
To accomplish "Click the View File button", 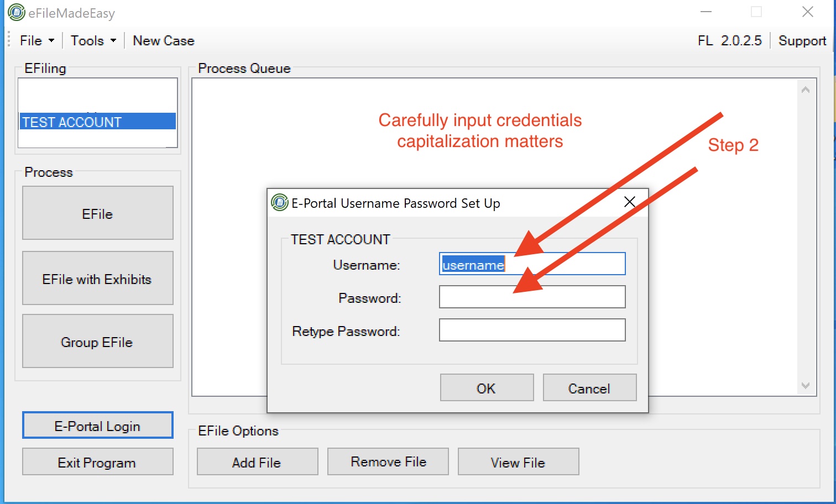I will (519, 462).
